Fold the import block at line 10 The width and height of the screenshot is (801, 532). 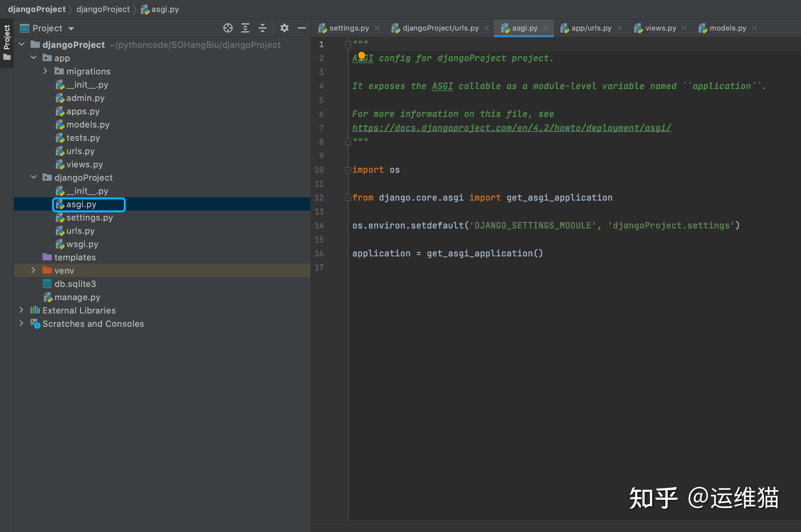click(x=348, y=170)
